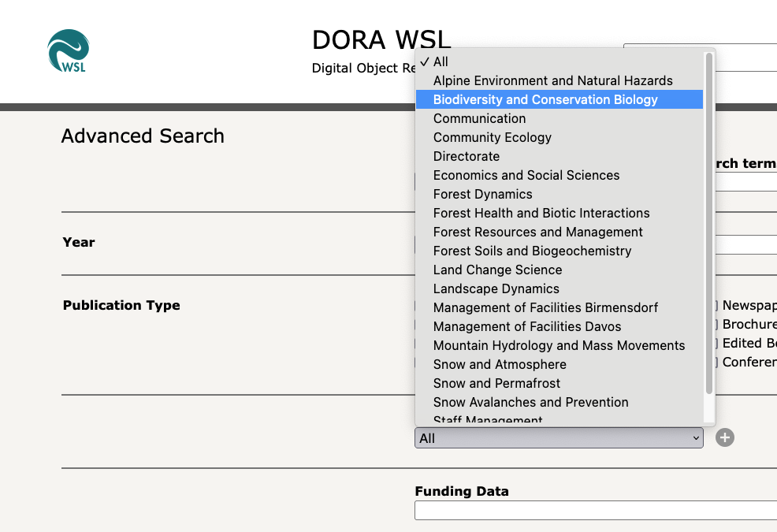Select Directorate in the dropdown list
The image size is (777, 532).
click(x=559, y=156)
